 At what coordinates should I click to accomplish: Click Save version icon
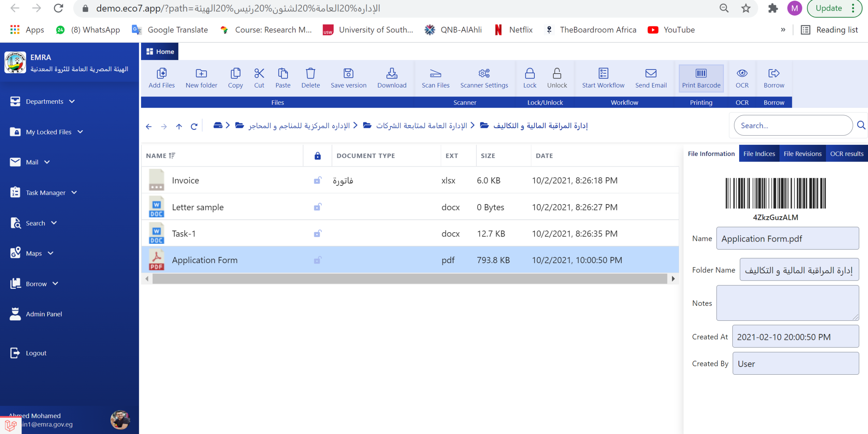[x=348, y=73]
